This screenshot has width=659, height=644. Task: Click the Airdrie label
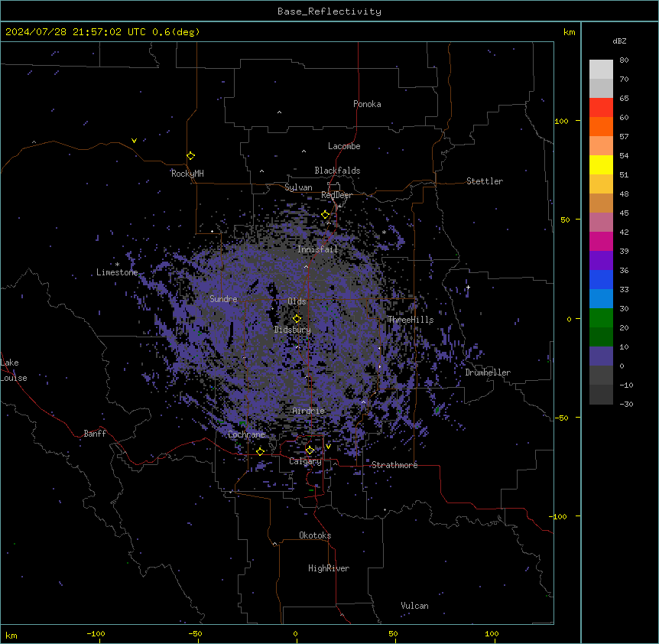click(309, 411)
